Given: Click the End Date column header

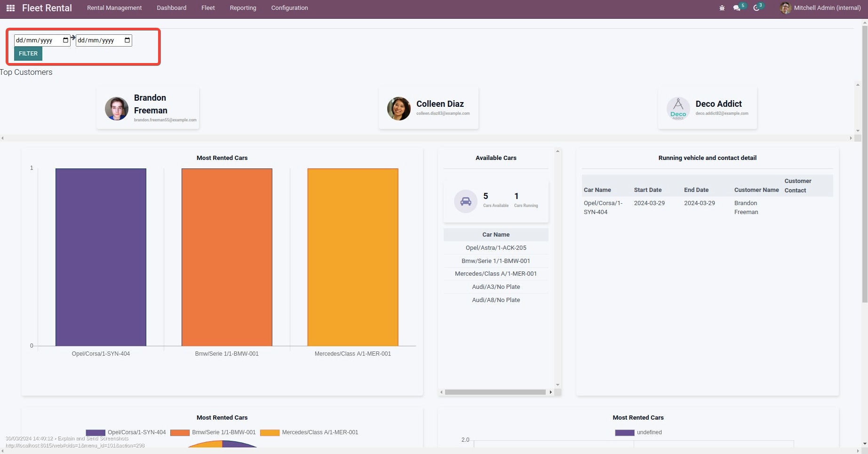Looking at the screenshot, I should click(696, 190).
